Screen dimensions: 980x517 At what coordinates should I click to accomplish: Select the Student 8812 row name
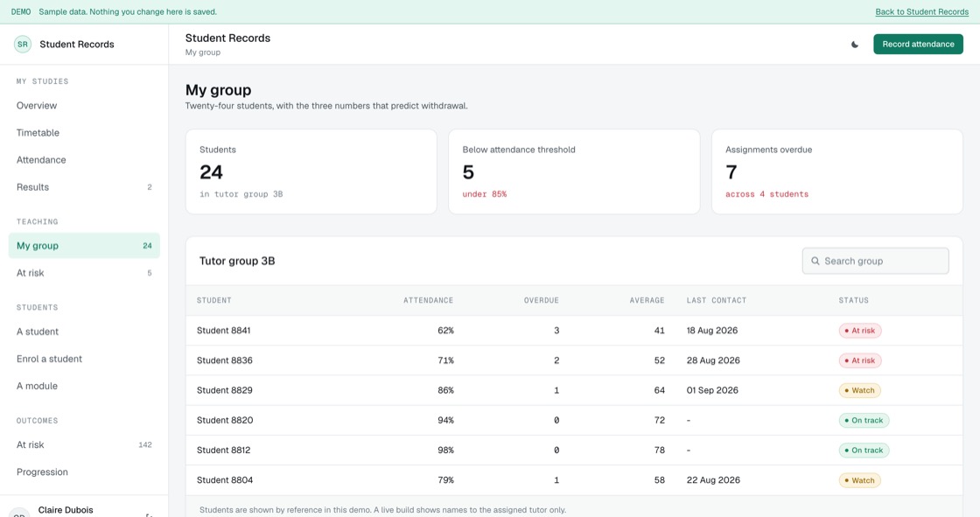[224, 451]
